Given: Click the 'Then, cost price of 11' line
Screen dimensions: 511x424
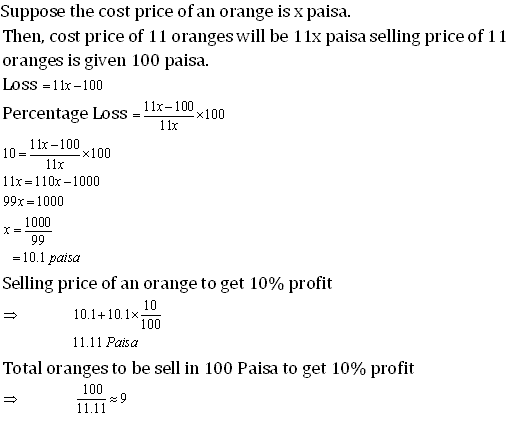Looking at the screenshot, I should pyautogui.click(x=255, y=37).
